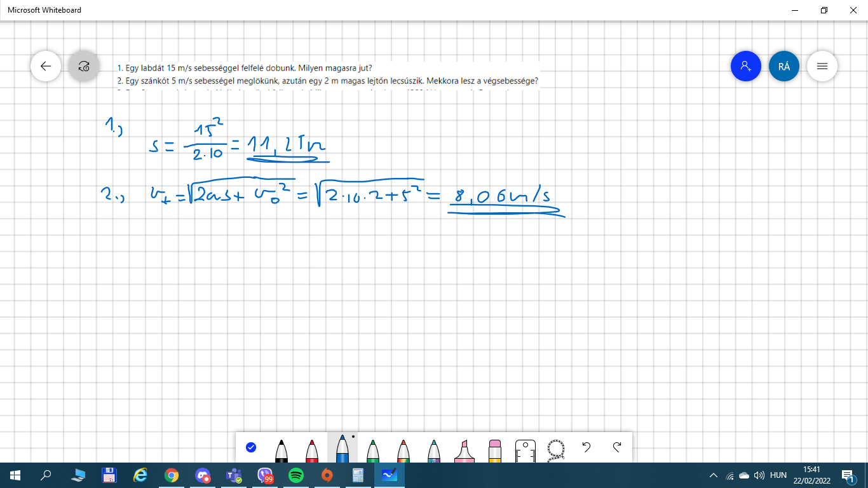Open the hamburger settings menu
This screenshot has height=488, width=868.
822,66
